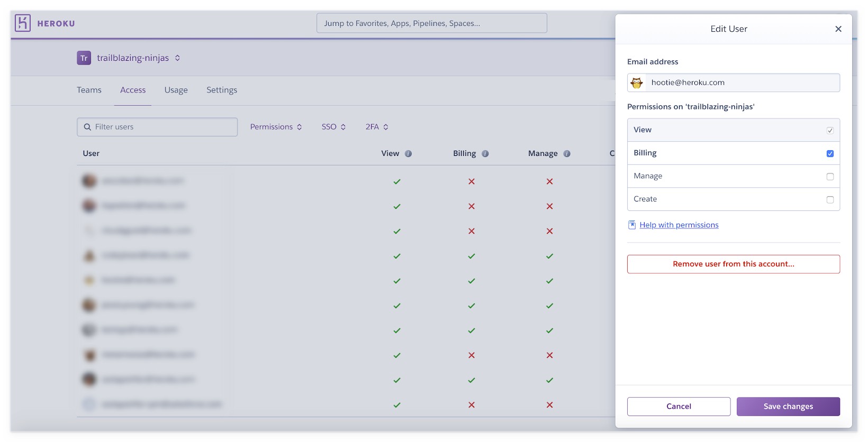Close the Edit User panel
This screenshot has height=442, width=868.
coord(838,29)
